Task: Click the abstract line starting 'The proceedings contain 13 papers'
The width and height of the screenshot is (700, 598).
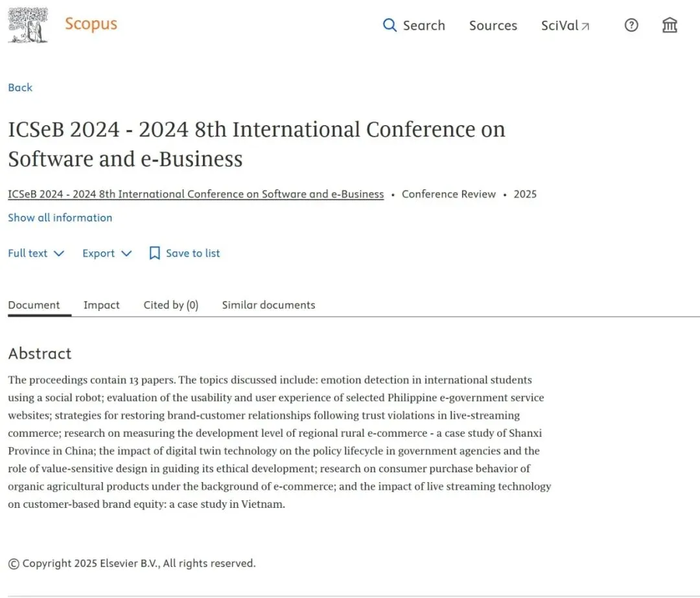Action: 270,380
